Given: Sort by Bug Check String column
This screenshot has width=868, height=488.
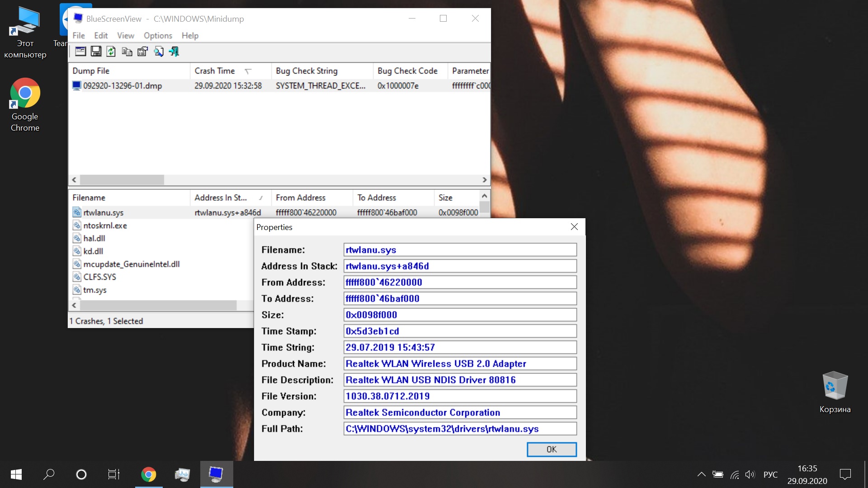Looking at the screenshot, I should click(x=322, y=71).
